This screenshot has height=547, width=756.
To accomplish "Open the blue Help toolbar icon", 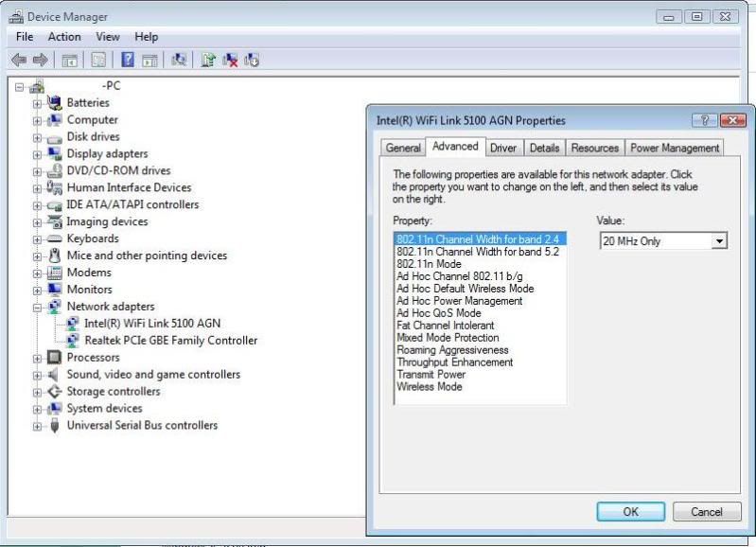I will tap(128, 60).
